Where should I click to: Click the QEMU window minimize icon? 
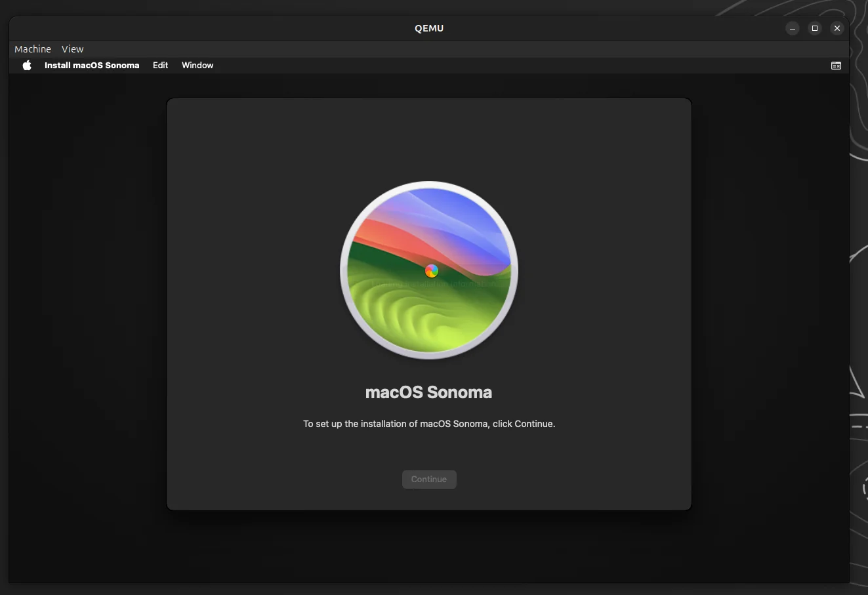tap(793, 28)
